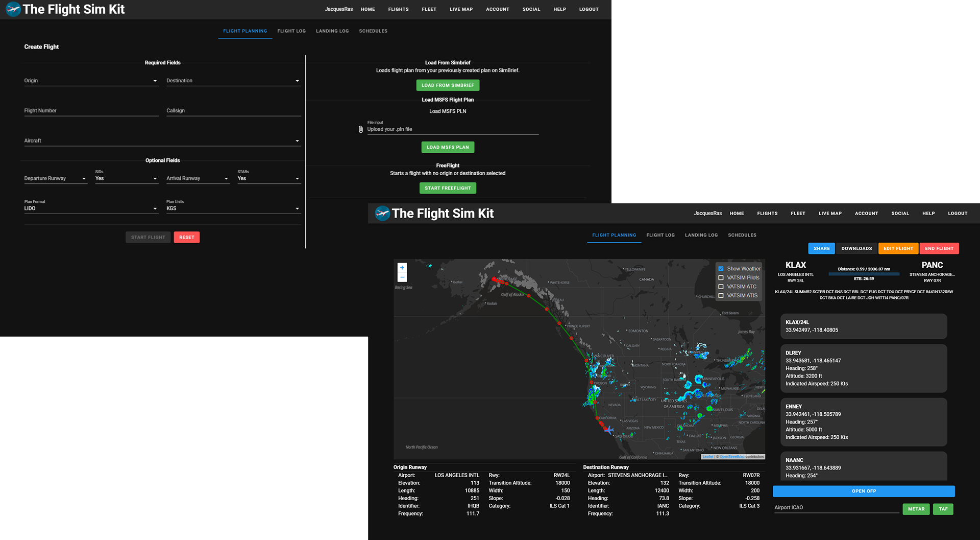
Task: Enable the VATSIM Pilots checkbox
Action: [721, 278]
